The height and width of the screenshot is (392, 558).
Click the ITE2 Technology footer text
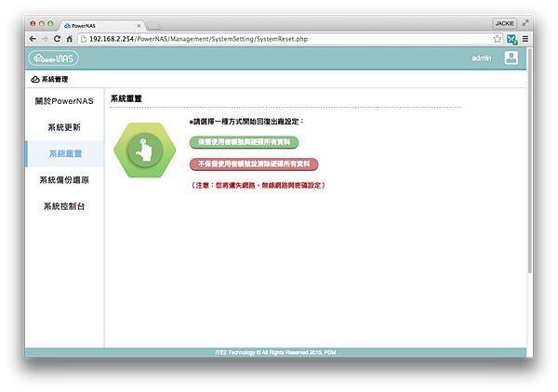point(275,353)
